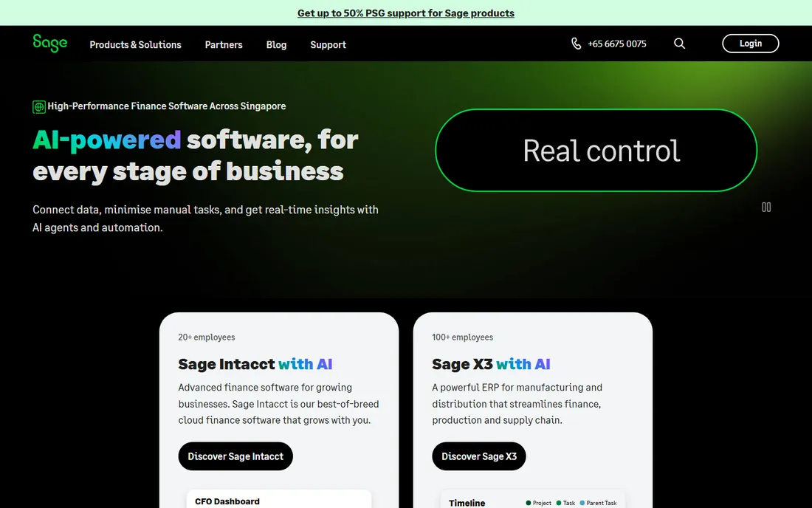
Task: Click the Sage Intacct with AI heading
Action: pos(255,364)
